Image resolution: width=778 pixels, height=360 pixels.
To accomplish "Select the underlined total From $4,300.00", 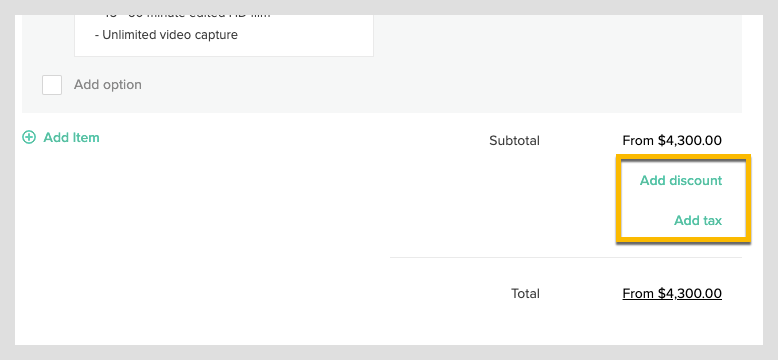I will (672, 294).
